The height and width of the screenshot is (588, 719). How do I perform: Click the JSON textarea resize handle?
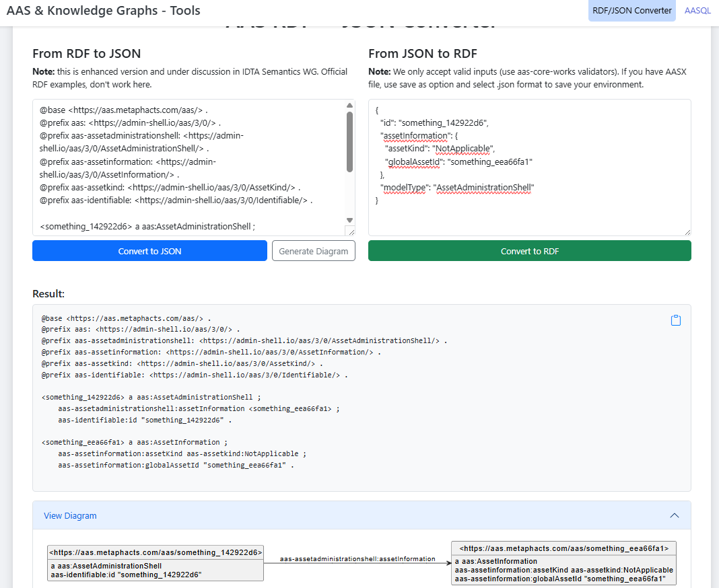(686, 231)
